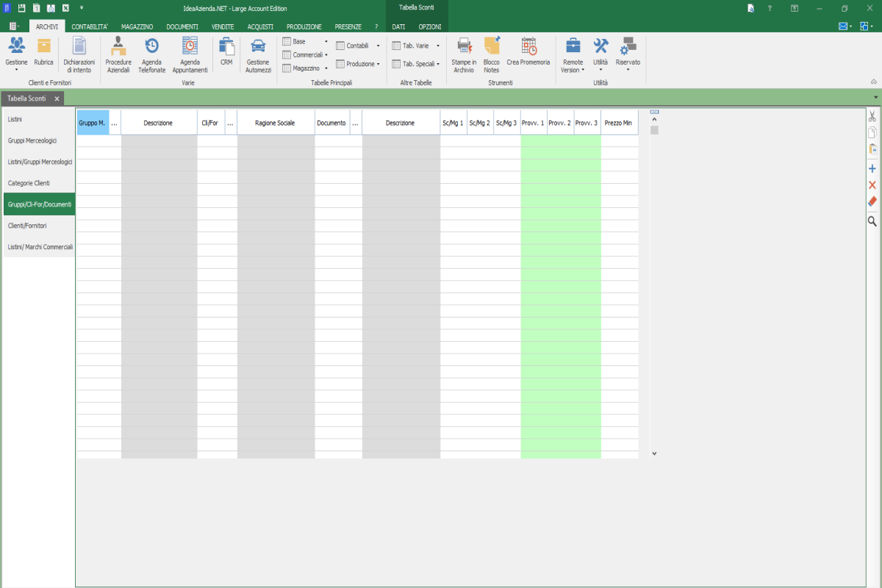Open Agenda Appuntamenti

click(x=190, y=54)
